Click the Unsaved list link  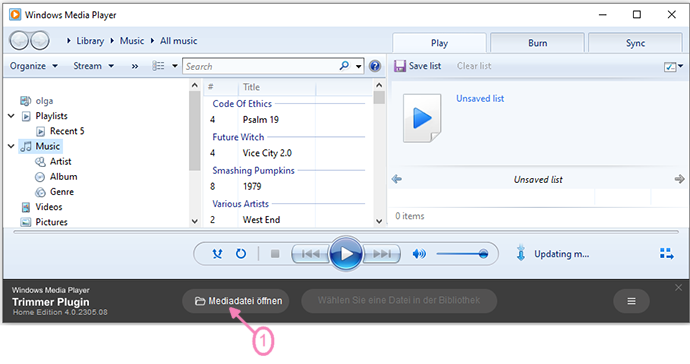[480, 99]
